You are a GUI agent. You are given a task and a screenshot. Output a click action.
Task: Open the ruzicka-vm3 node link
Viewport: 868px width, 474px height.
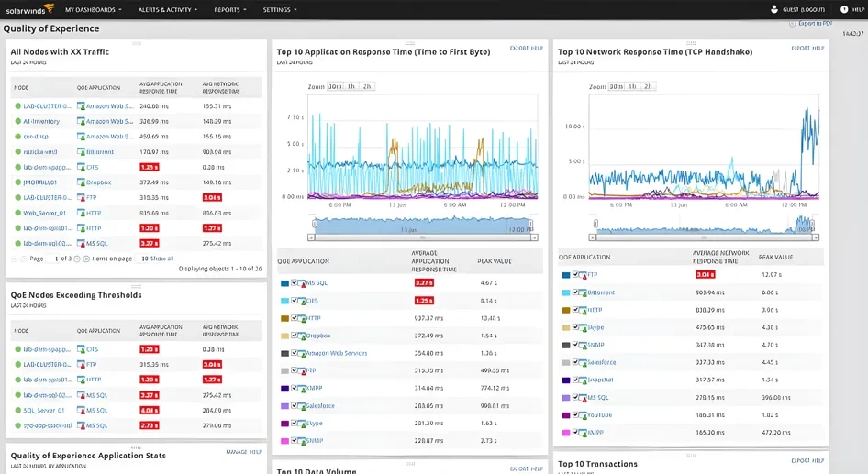(x=39, y=151)
